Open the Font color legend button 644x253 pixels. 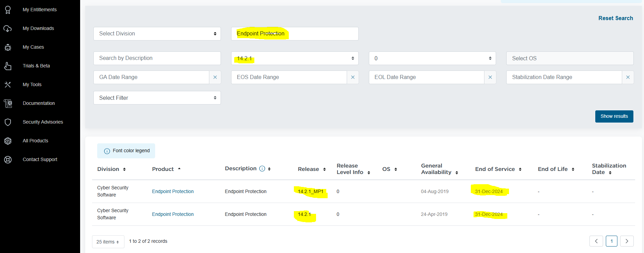tap(126, 151)
